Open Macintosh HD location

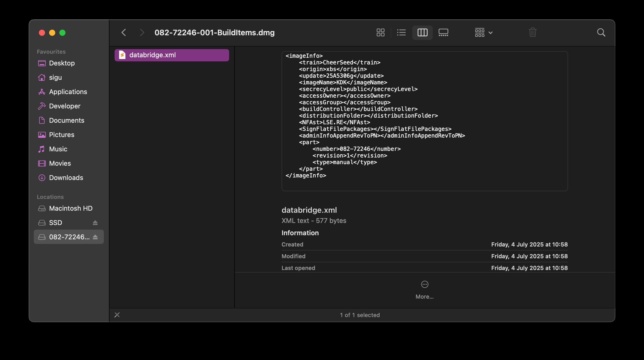click(71, 208)
